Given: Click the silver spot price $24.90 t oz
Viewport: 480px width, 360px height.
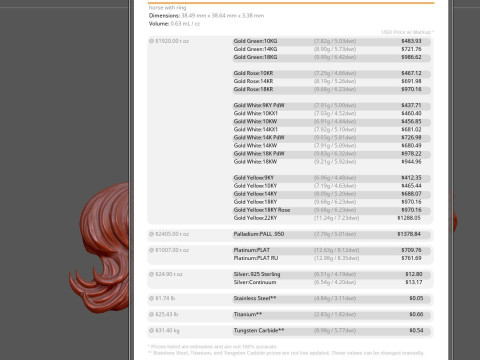Looking at the screenshot, I should (x=166, y=274).
